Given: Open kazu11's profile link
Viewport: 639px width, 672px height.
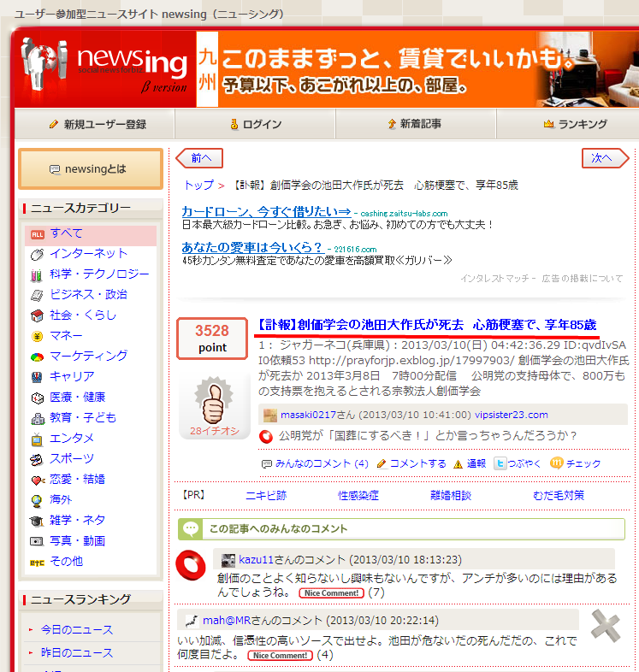Looking at the screenshot, I should (256, 560).
